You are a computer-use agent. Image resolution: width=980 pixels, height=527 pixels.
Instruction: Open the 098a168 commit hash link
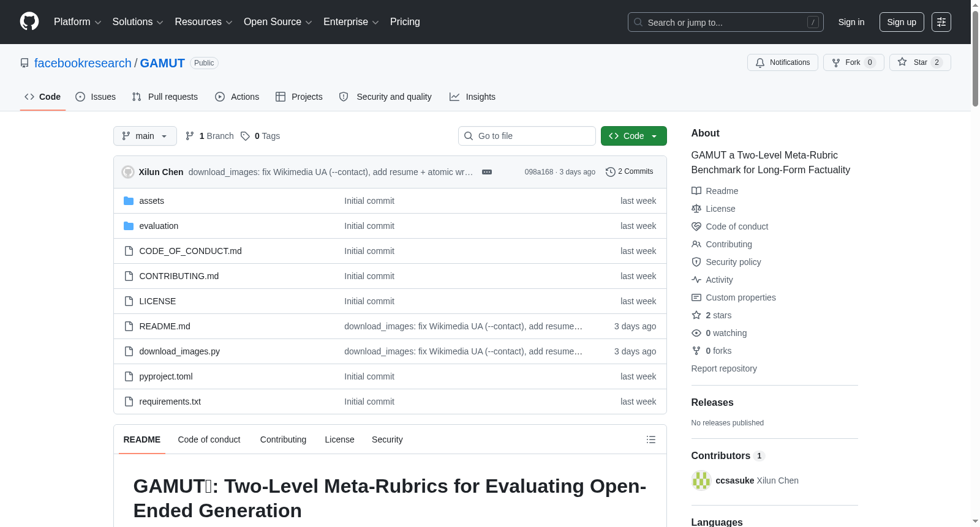pos(539,172)
